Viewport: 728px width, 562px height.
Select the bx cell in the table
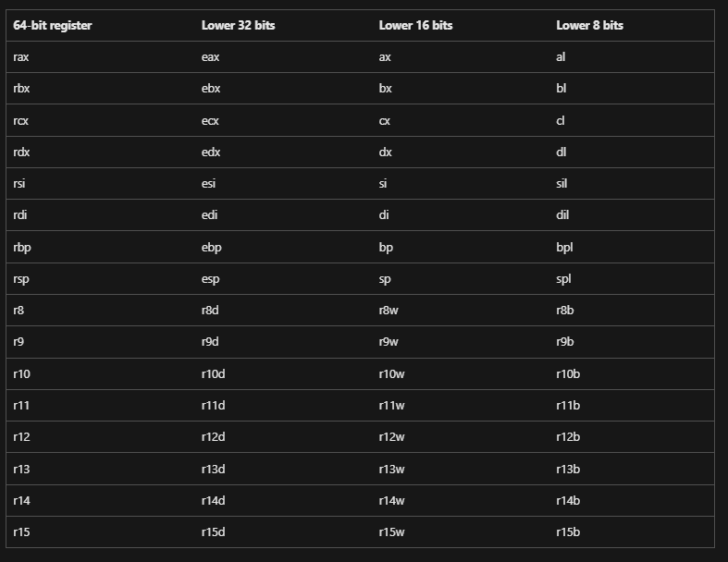tap(386, 89)
